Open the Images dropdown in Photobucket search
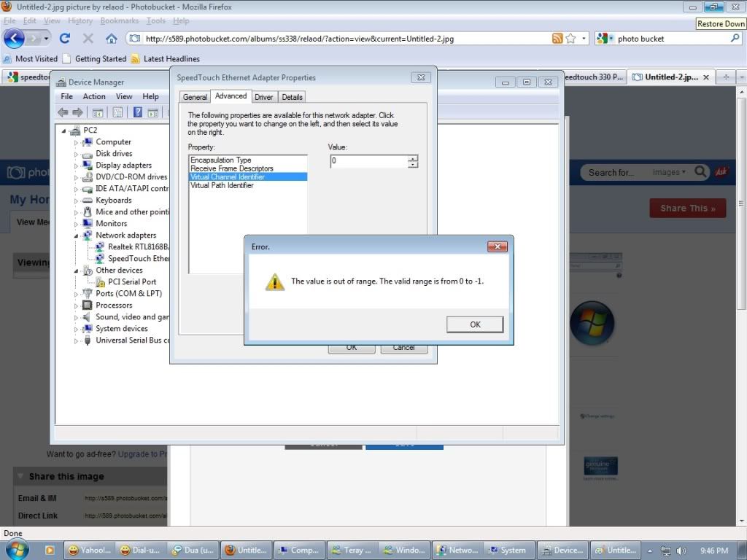The width and height of the screenshot is (747, 560). tap(669, 172)
